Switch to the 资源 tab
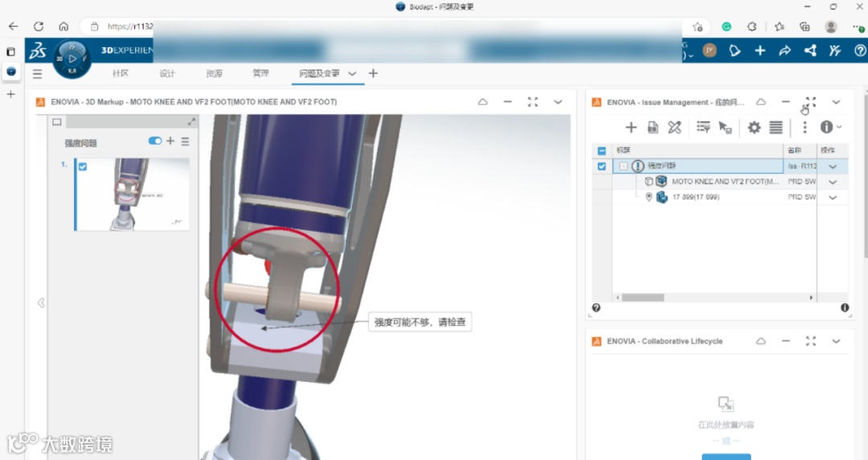868x460 pixels. [214, 73]
